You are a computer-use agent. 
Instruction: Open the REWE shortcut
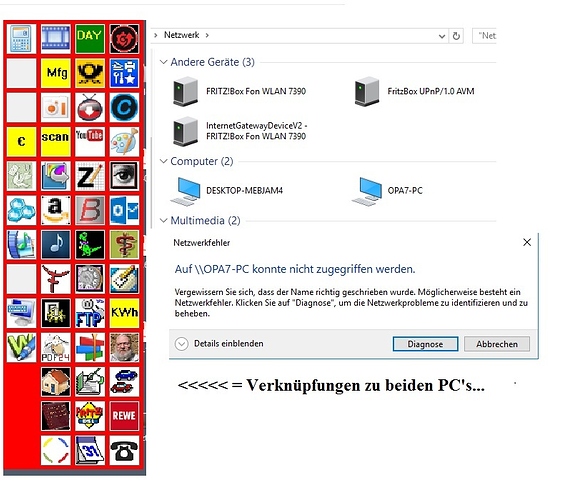pos(124,416)
